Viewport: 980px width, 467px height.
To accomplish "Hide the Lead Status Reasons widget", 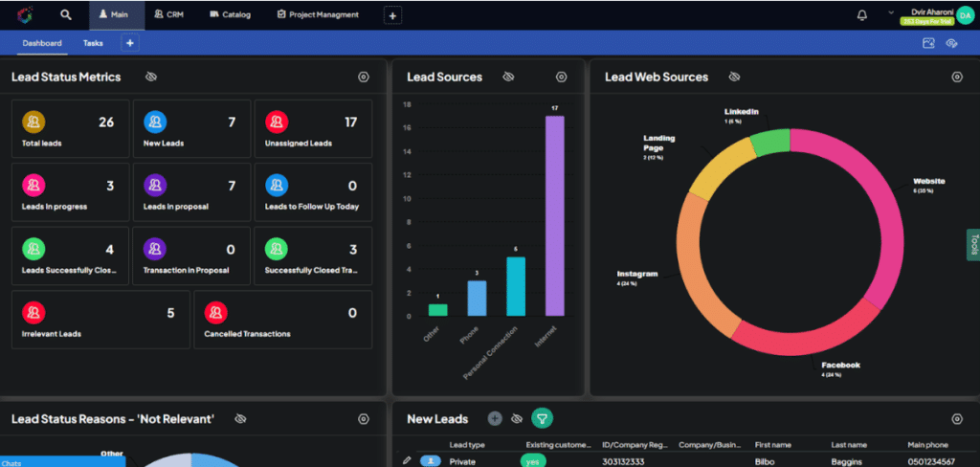I will tap(240, 419).
